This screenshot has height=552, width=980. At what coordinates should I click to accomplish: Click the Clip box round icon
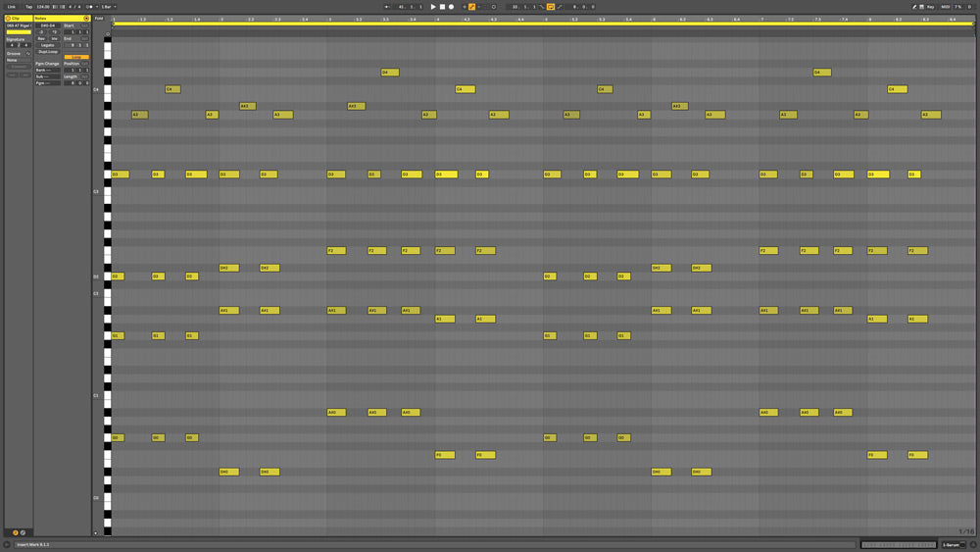pos(8,18)
